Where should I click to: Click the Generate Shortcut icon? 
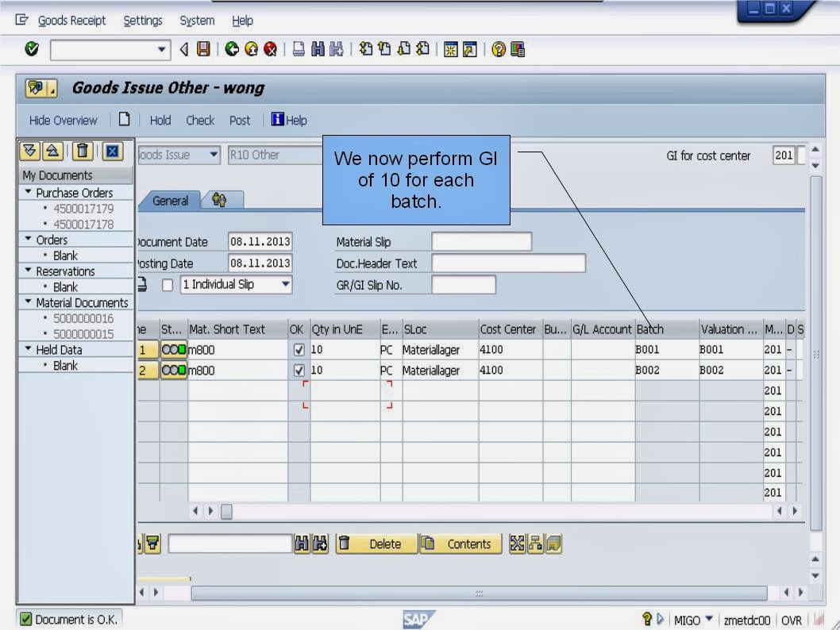[x=470, y=49]
